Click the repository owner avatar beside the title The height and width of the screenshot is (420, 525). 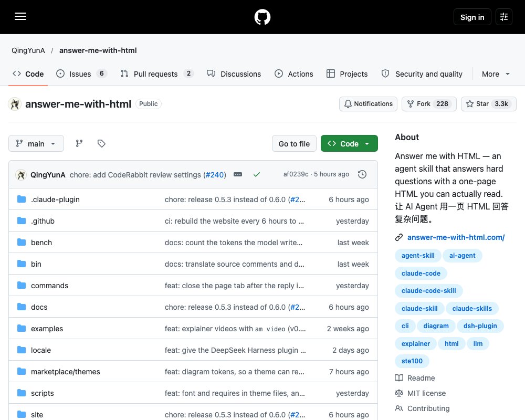pos(15,104)
